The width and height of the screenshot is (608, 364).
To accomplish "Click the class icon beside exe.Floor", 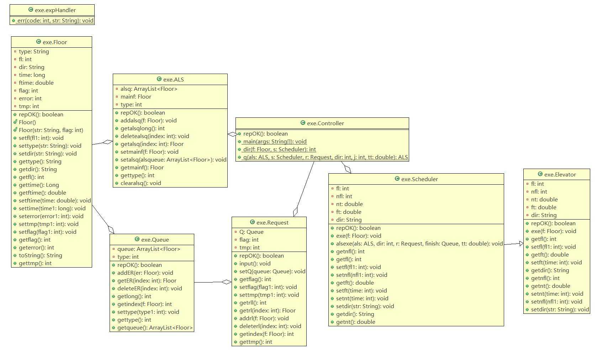I will click(x=38, y=42).
